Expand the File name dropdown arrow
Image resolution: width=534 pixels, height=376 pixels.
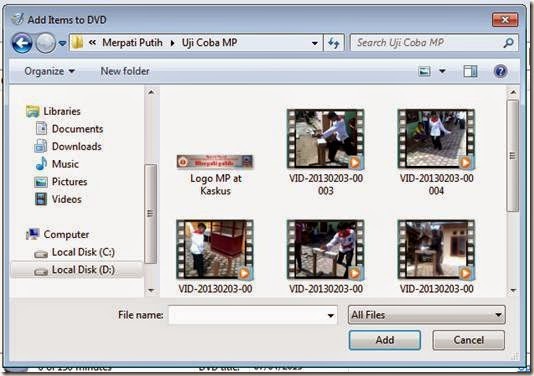330,315
